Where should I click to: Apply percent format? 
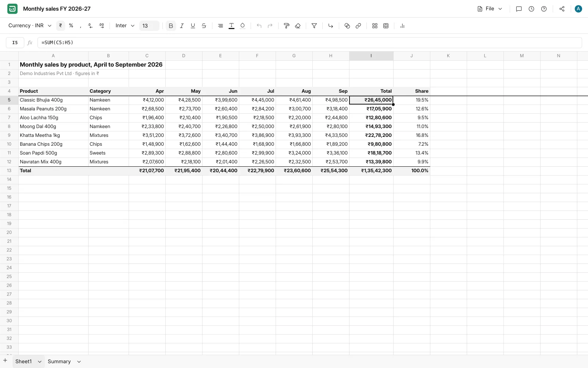click(x=71, y=26)
